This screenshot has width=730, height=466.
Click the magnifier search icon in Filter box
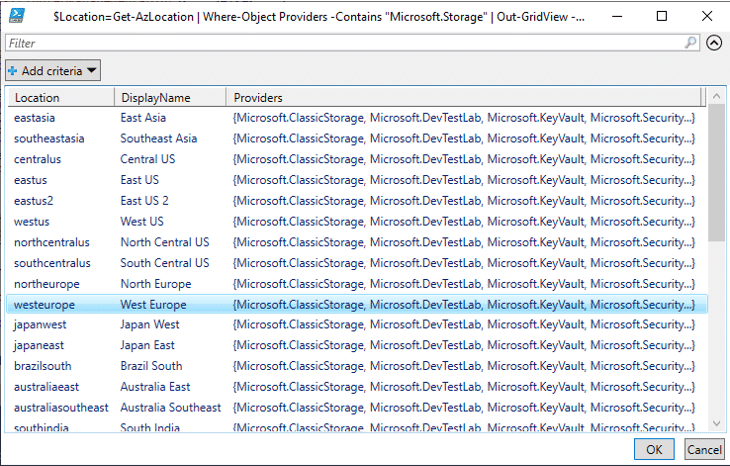691,43
